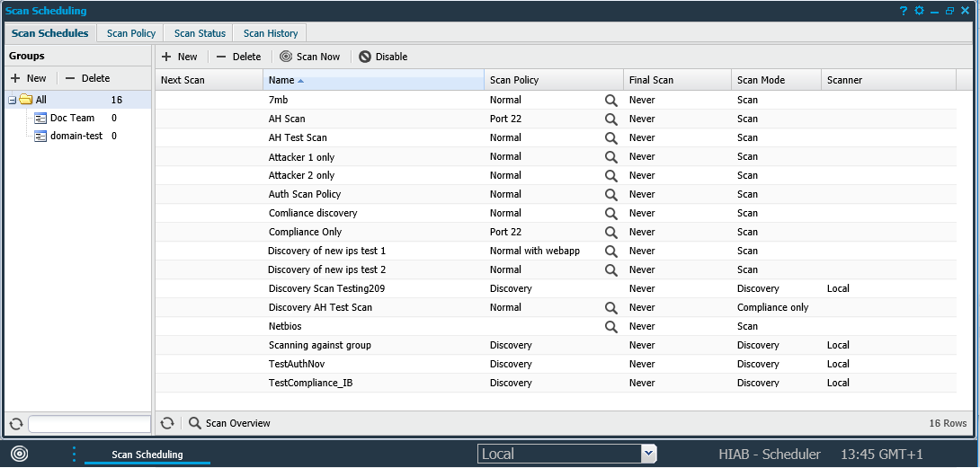
Task: Click Disable in the schedules toolbar
Action: click(x=383, y=57)
